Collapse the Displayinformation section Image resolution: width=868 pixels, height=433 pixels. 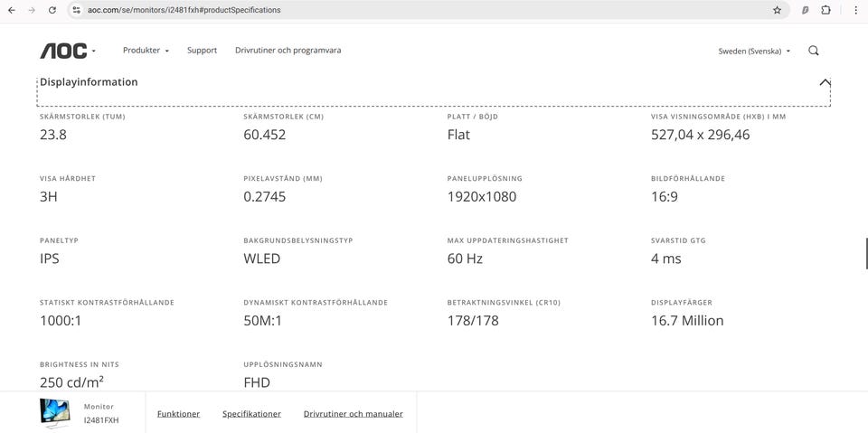tap(825, 82)
